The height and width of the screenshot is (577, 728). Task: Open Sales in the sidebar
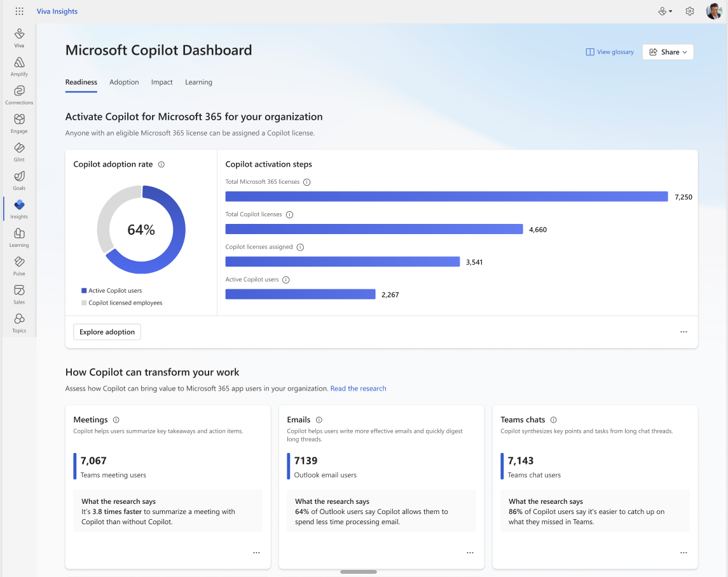19,295
